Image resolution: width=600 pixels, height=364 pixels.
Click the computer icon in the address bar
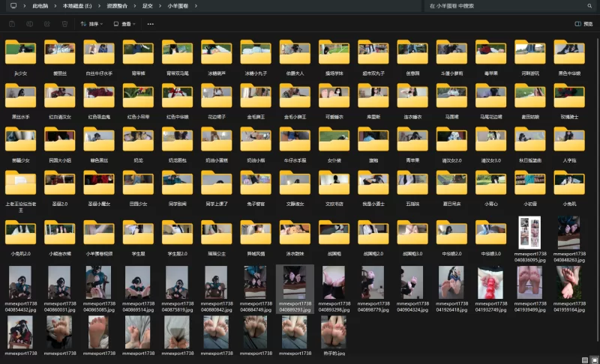(13, 6)
